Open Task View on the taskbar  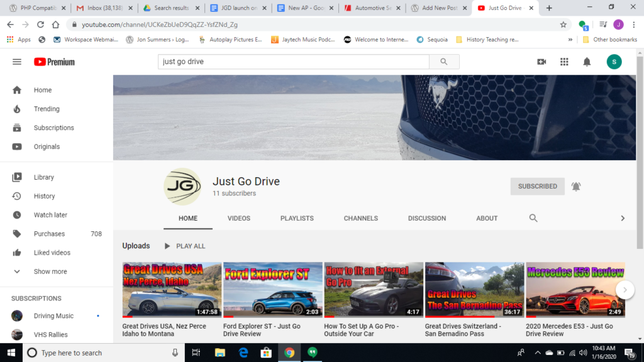196,353
